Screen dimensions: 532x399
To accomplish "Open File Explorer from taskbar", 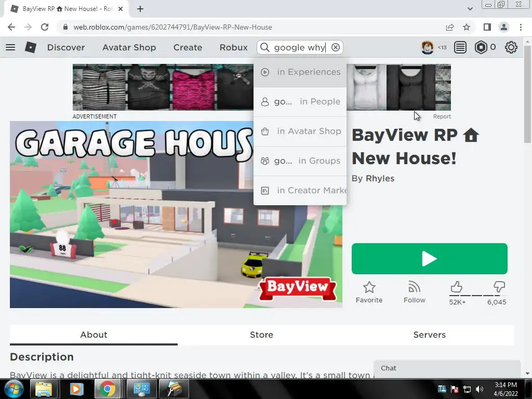I will (x=44, y=389).
